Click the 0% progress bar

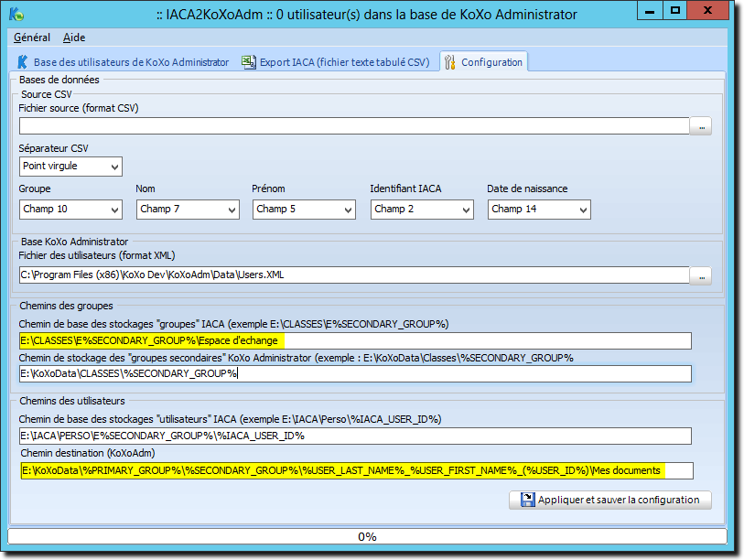tap(367, 537)
